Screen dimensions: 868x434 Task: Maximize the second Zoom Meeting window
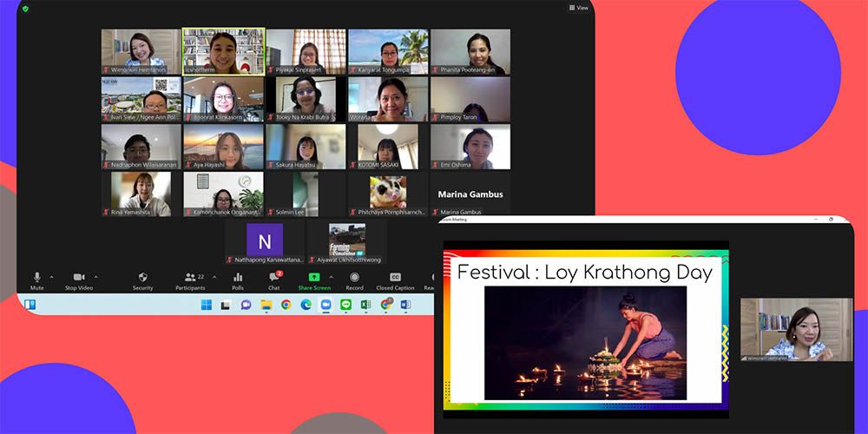tap(831, 220)
